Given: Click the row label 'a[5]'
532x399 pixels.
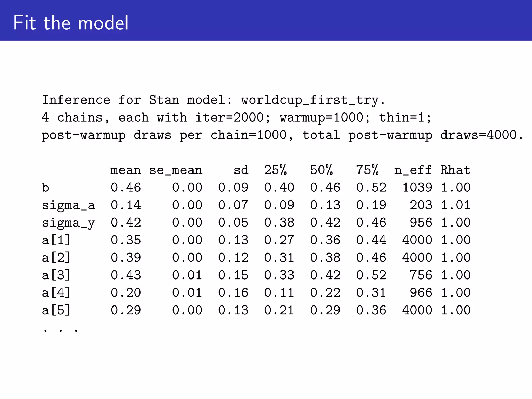Looking at the screenshot, I should pyautogui.click(x=56, y=310).
